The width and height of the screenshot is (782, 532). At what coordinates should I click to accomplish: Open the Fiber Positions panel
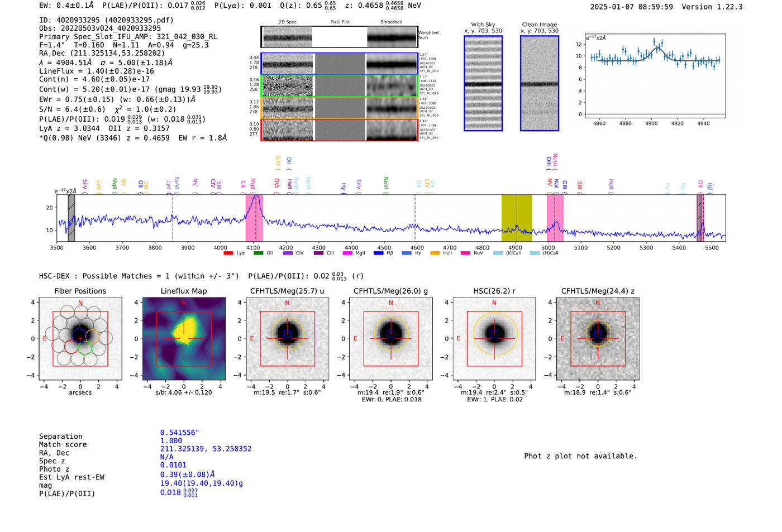pyautogui.click(x=80, y=339)
